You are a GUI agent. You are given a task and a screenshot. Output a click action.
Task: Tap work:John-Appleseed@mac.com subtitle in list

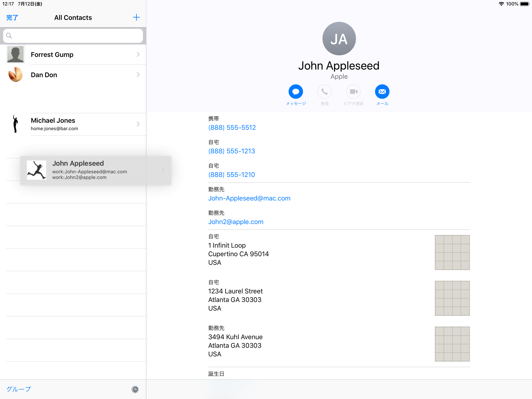(x=89, y=172)
